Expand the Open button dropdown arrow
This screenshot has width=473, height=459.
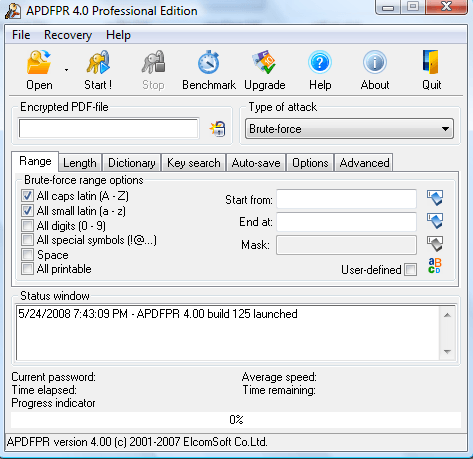pyautogui.click(x=66, y=70)
